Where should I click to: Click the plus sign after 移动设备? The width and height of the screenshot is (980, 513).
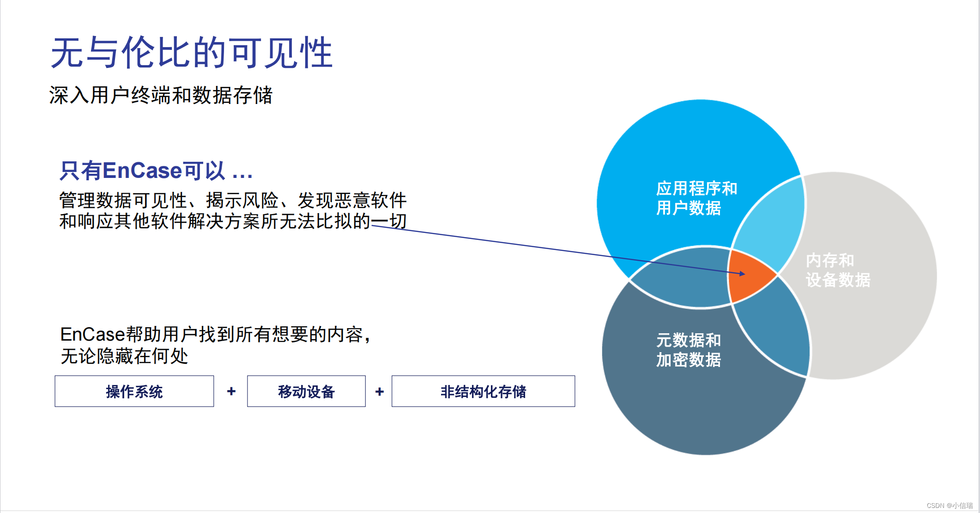pyautogui.click(x=380, y=391)
